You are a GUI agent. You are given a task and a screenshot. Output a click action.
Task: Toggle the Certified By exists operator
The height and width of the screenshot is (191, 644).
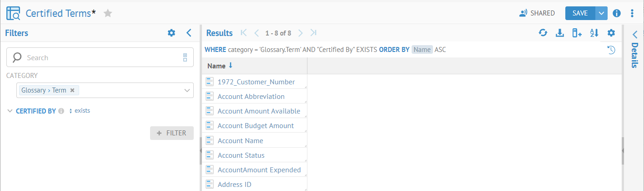pos(79,111)
